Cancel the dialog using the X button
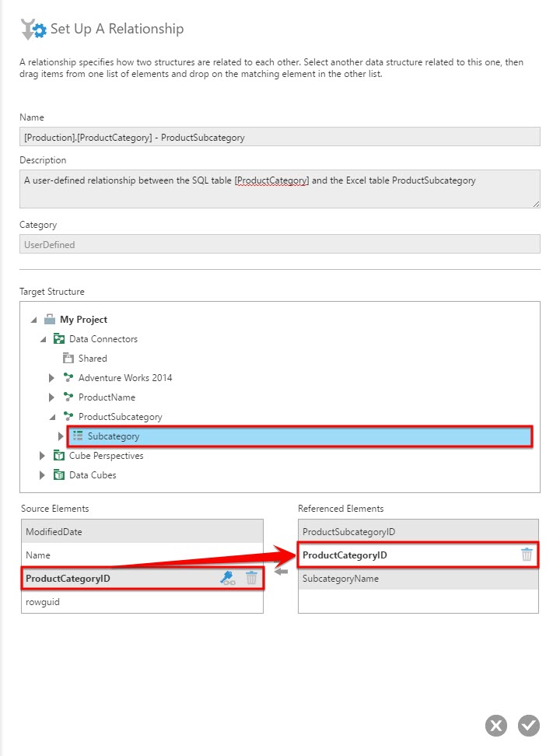The width and height of the screenshot is (560, 756). tap(496, 725)
